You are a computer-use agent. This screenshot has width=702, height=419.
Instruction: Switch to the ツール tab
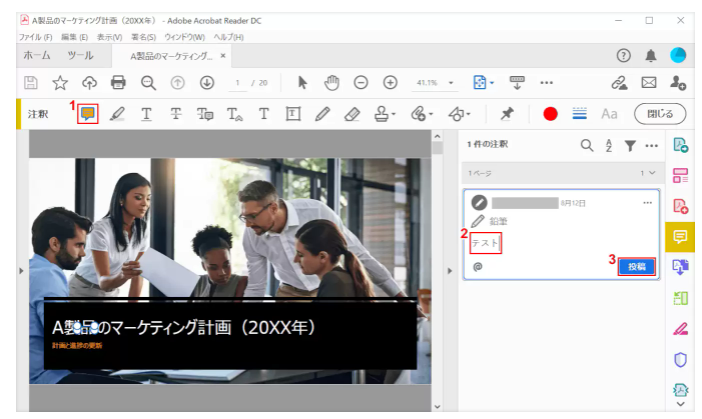(x=81, y=56)
